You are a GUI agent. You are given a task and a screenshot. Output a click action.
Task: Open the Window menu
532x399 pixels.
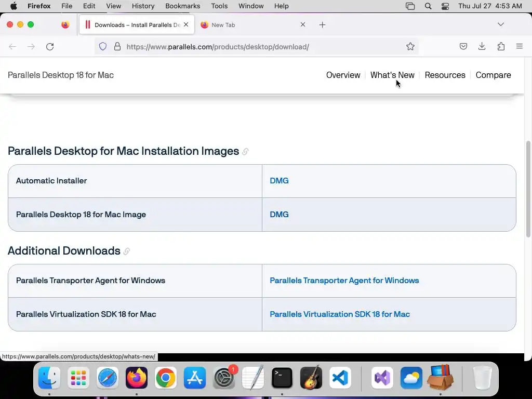(251, 6)
